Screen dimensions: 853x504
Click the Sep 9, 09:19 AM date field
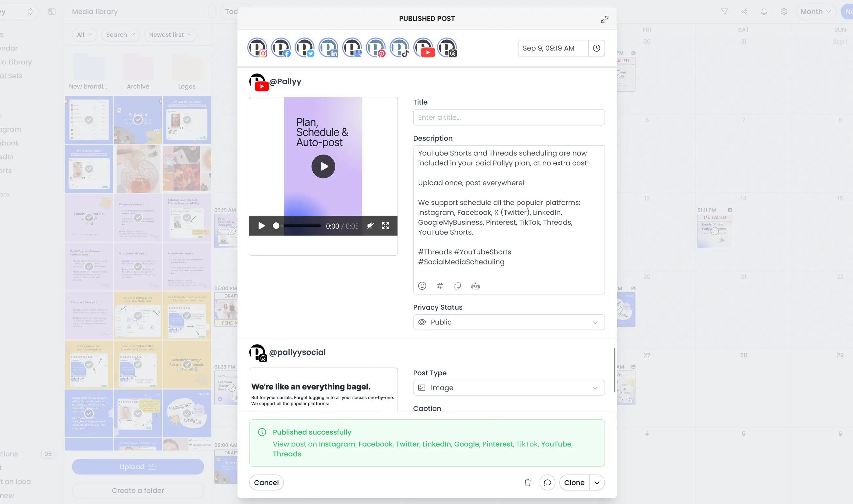point(553,48)
